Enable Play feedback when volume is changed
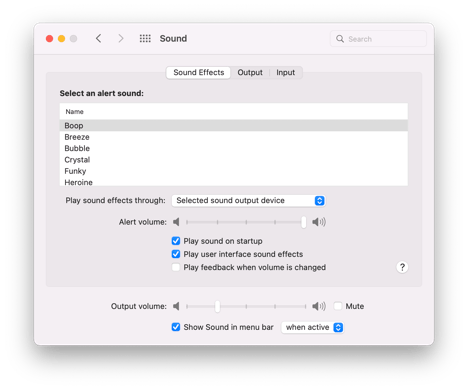The width and height of the screenshot is (468, 390). tap(176, 267)
